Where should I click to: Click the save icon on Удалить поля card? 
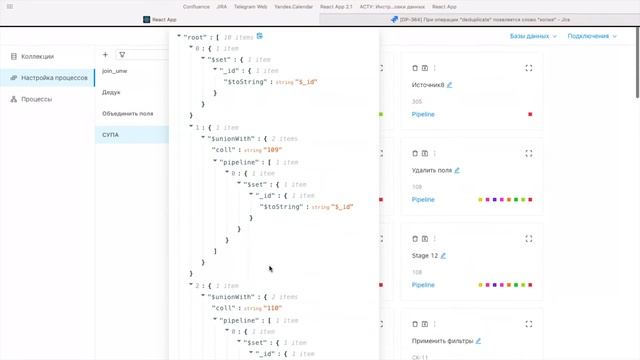tap(425, 153)
